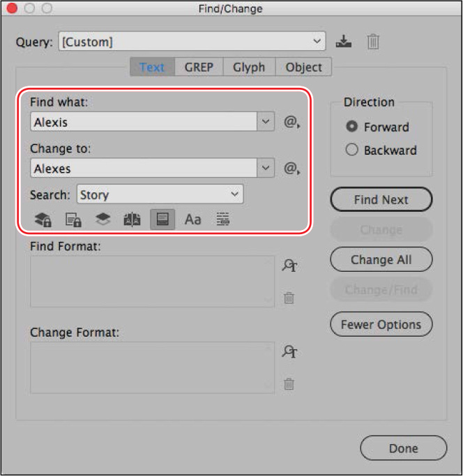The width and height of the screenshot is (463, 476).
Task: Specify attributes to find icon
Action: point(289,266)
